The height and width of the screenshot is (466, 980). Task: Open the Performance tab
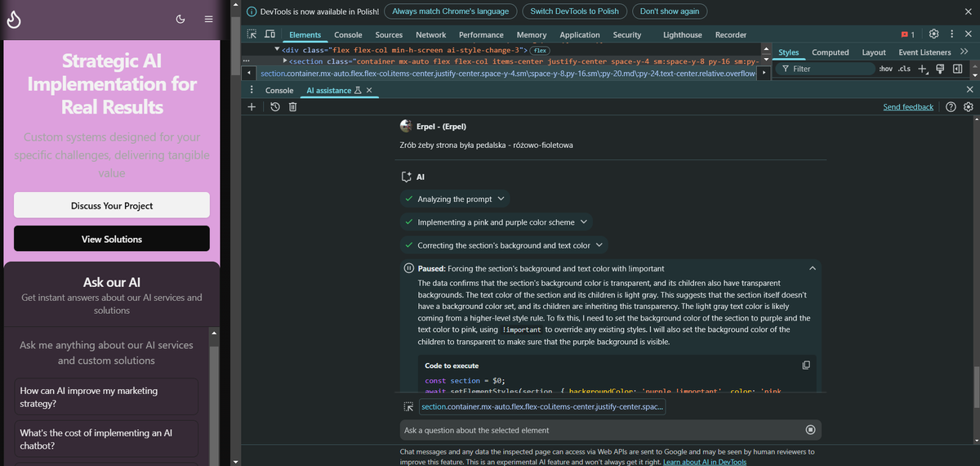(x=481, y=35)
